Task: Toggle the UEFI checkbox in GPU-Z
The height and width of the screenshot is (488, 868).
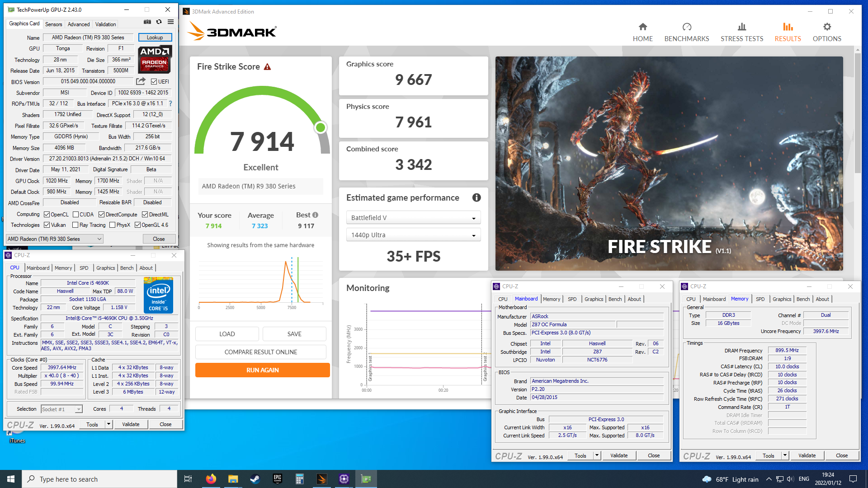Action: click(154, 82)
